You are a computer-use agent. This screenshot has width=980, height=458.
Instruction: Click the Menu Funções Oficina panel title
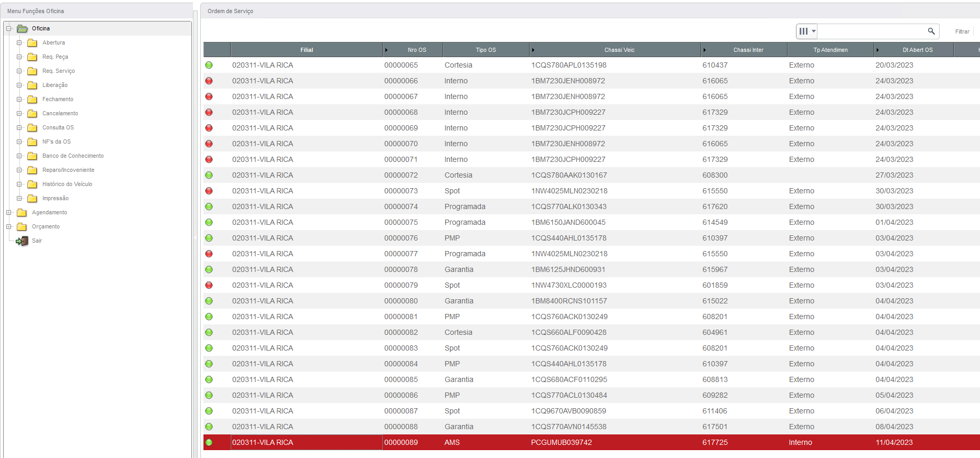coord(36,12)
